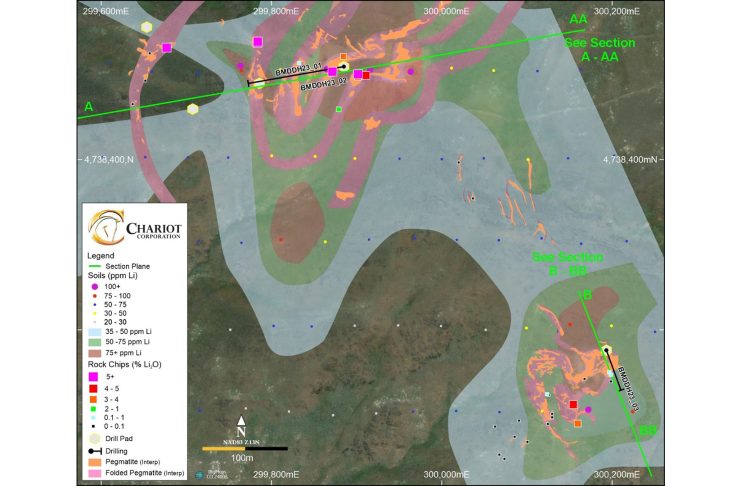The width and height of the screenshot is (741, 486).
Task: Click the Drilling line symbol in legend
Action: (95, 451)
